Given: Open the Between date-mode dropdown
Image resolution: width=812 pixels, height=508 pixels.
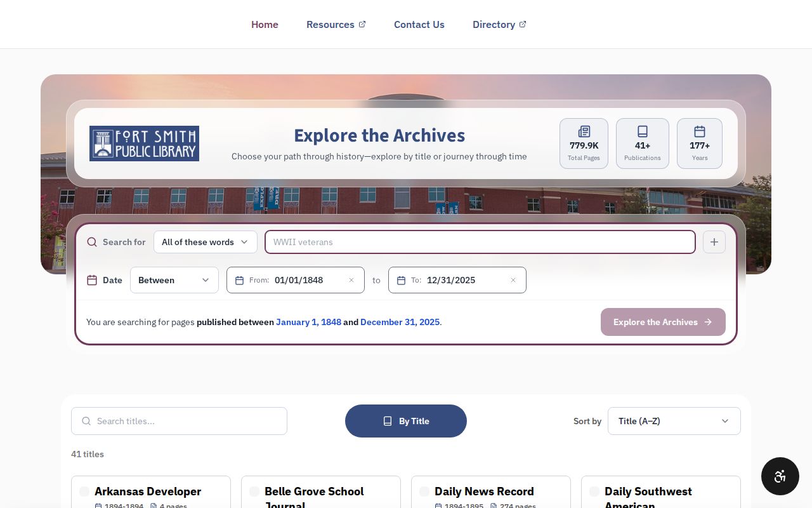Looking at the screenshot, I should coord(174,280).
